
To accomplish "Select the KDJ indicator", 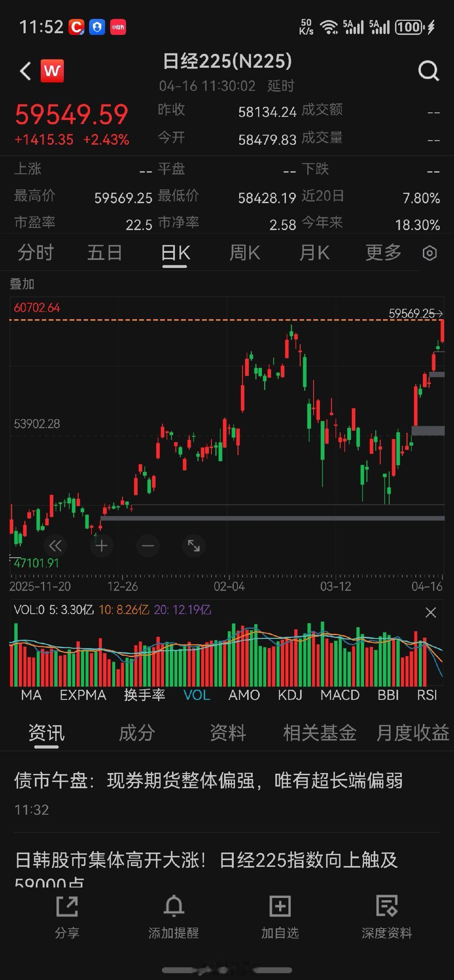I will click(290, 695).
